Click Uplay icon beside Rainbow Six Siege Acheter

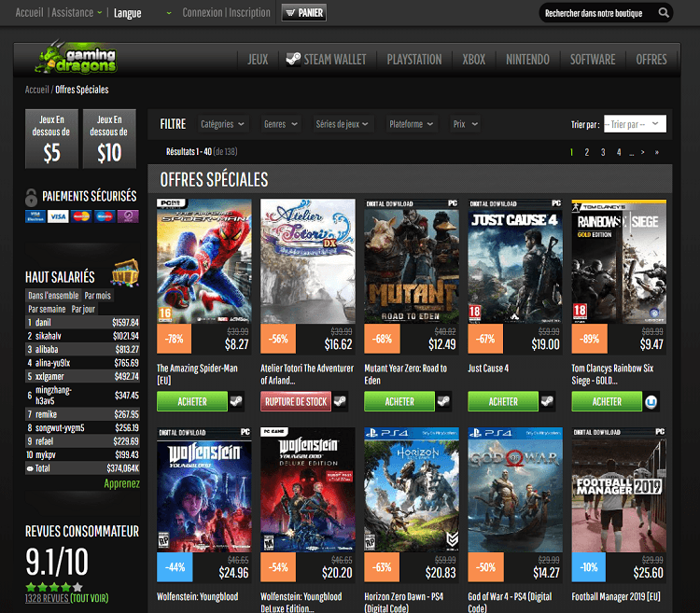(x=651, y=401)
